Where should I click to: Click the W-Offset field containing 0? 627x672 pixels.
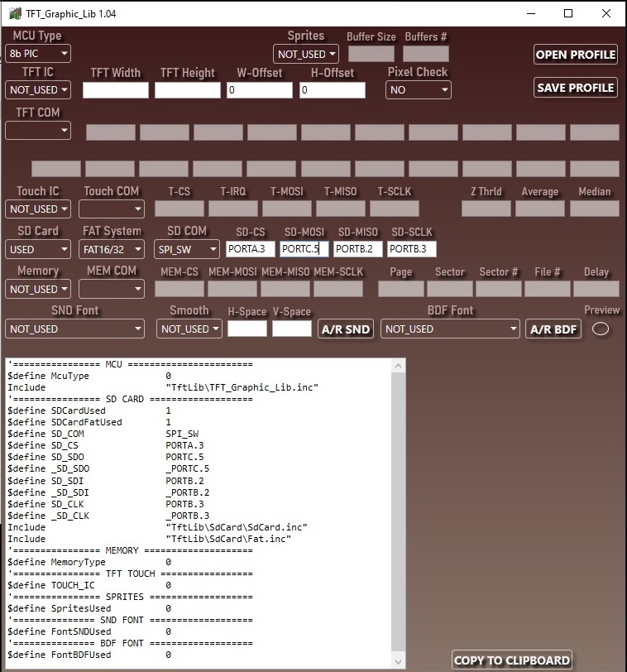[260, 90]
